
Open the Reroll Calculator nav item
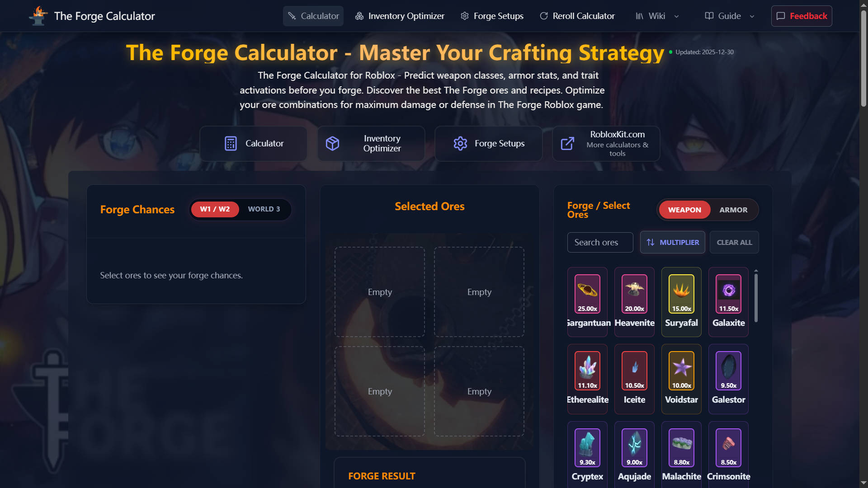pyautogui.click(x=577, y=16)
